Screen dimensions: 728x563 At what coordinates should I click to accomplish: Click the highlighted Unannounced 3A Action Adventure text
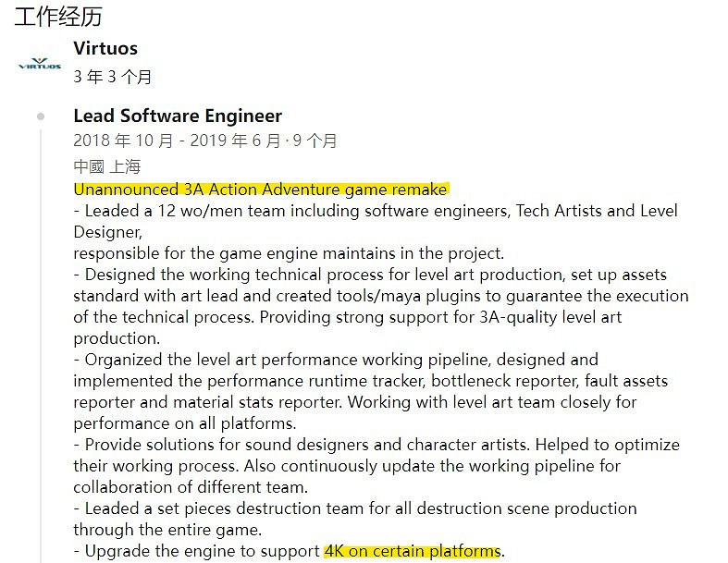coord(260,190)
